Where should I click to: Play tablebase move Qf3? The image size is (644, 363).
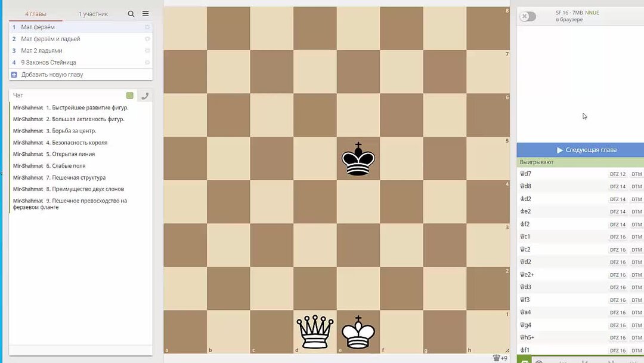pos(580,300)
